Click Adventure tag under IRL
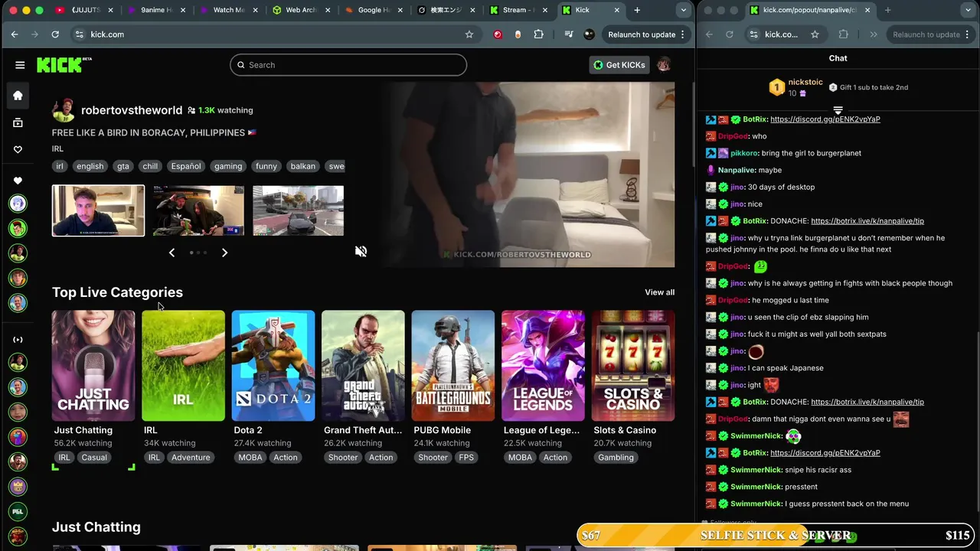The image size is (980, 551). tap(191, 458)
